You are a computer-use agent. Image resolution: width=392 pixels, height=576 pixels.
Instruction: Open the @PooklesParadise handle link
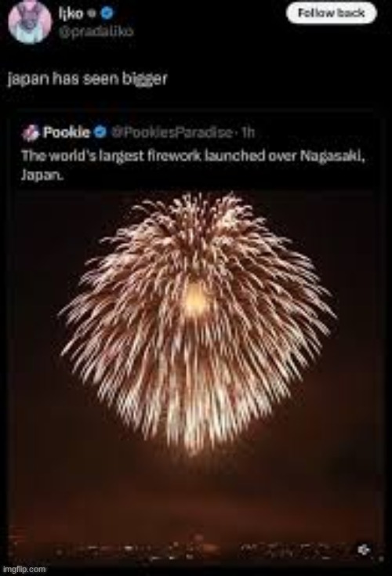[x=172, y=132]
